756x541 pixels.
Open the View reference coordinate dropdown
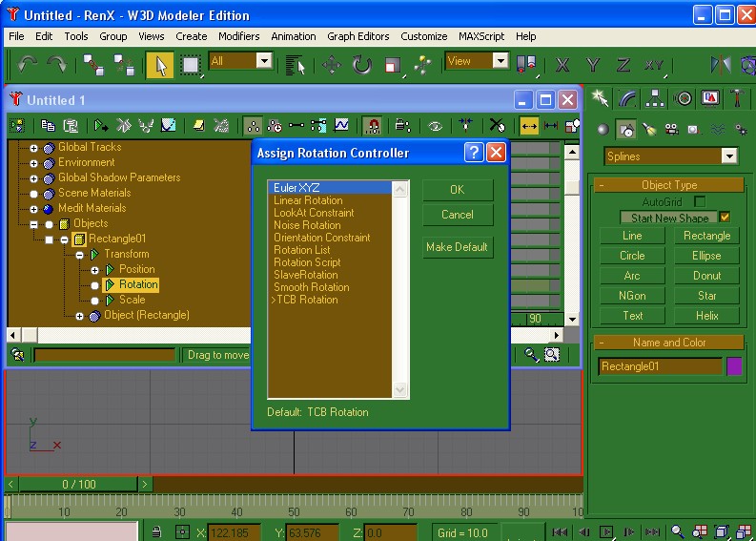tap(501, 61)
